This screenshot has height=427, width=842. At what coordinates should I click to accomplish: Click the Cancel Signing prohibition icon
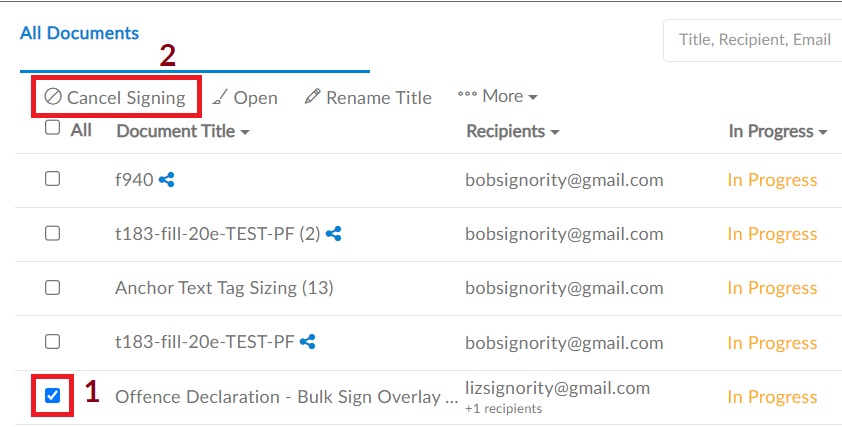pos(53,97)
